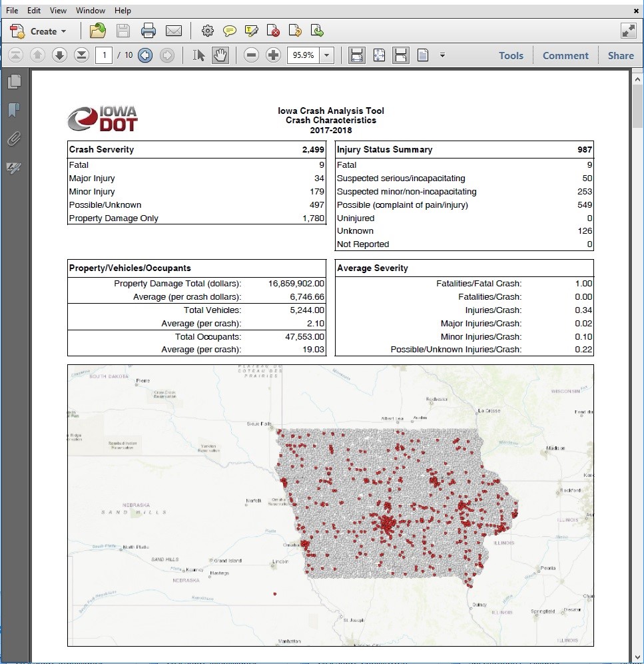The height and width of the screenshot is (664, 644).
Task: Open the zoom percentage dropdown
Action: [327, 55]
